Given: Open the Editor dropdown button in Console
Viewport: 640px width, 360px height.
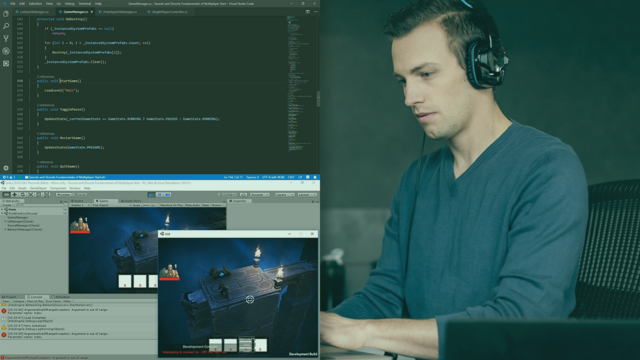Looking at the screenshot, I should (67, 301).
